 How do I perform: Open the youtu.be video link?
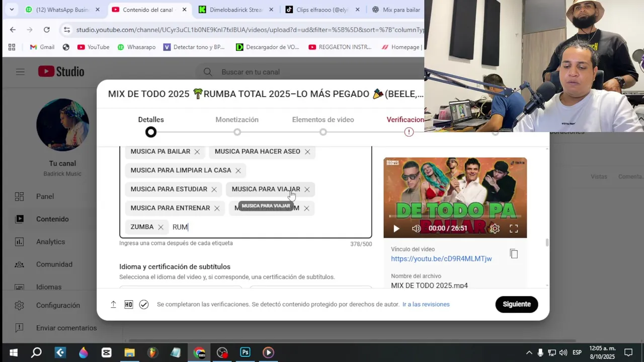pos(441,258)
